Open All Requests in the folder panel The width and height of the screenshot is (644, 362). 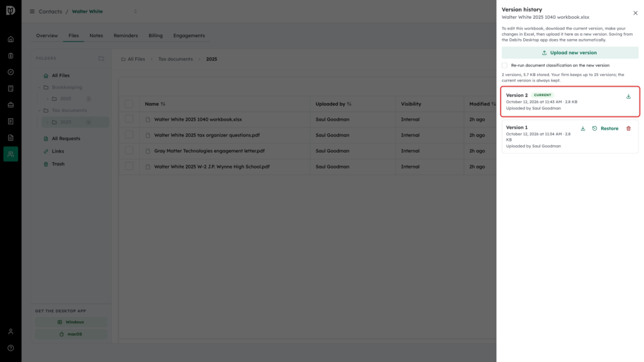(65, 139)
